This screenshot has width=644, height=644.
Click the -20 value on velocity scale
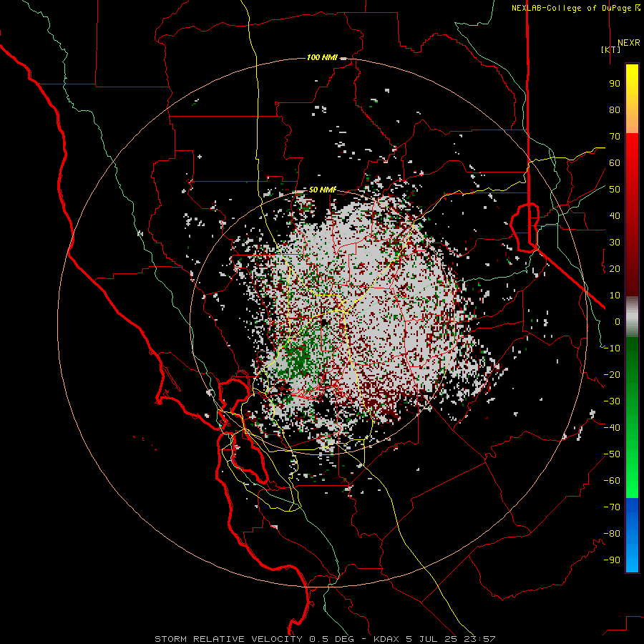click(612, 375)
